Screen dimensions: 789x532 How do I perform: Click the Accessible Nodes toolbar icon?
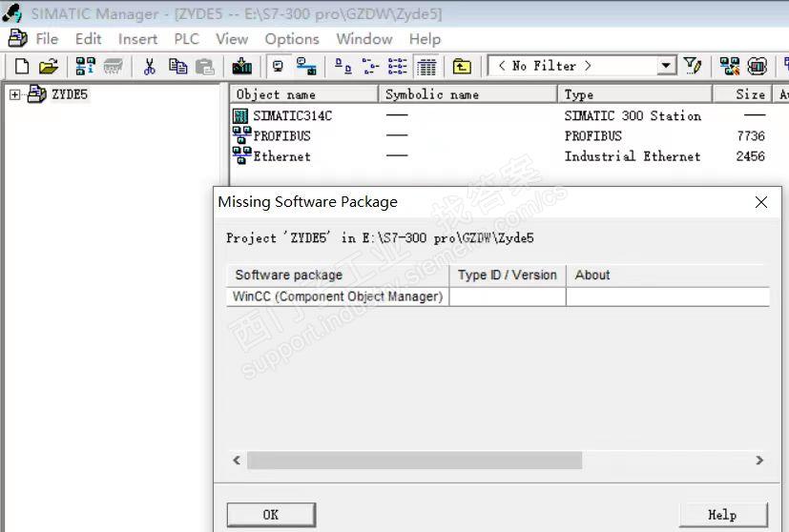85,66
